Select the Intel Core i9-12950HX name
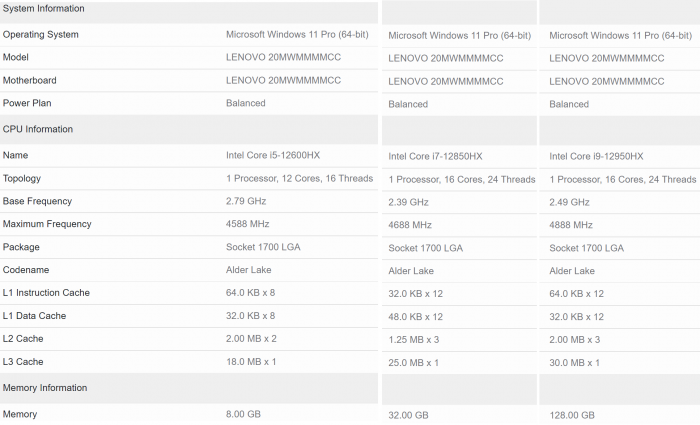This screenshot has height=425, width=700. (597, 156)
